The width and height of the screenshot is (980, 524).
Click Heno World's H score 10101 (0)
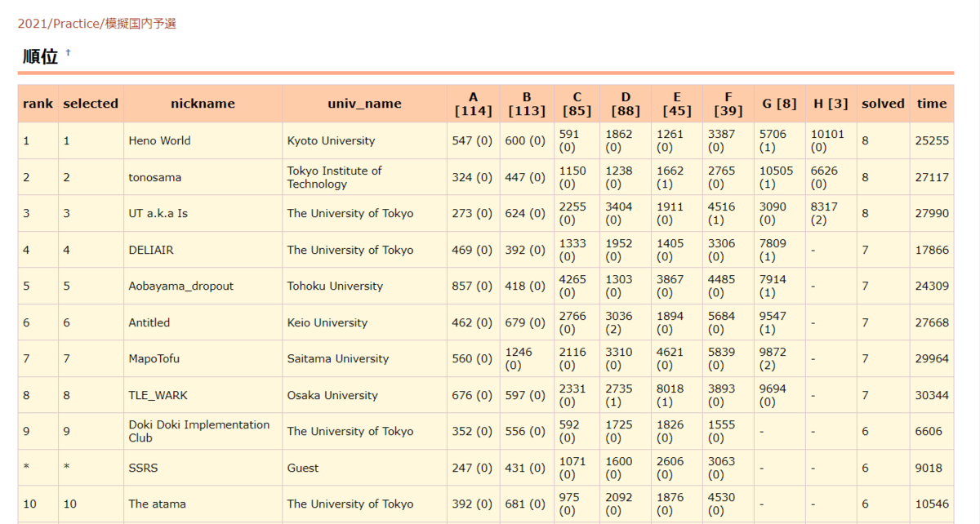coord(831,140)
